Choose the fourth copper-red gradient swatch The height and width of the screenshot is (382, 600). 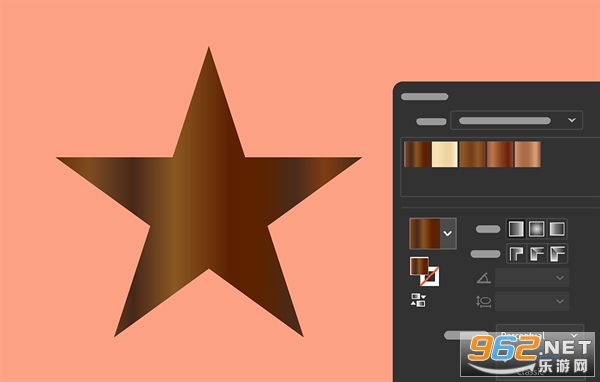(500, 154)
